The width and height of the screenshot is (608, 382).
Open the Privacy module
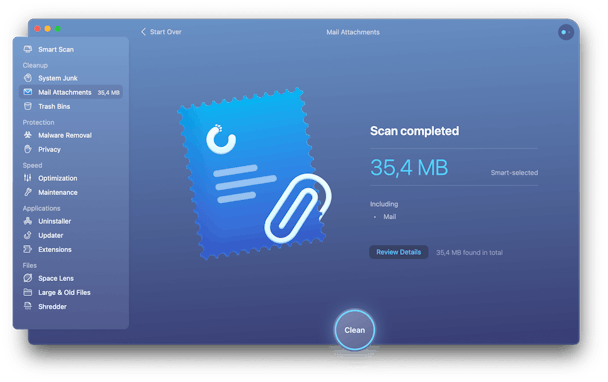click(x=49, y=149)
